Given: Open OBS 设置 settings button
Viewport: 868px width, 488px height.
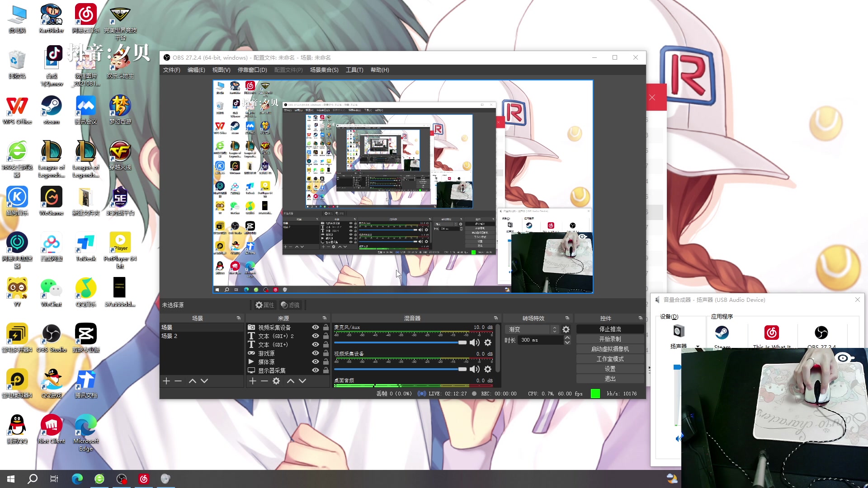Looking at the screenshot, I should (610, 369).
